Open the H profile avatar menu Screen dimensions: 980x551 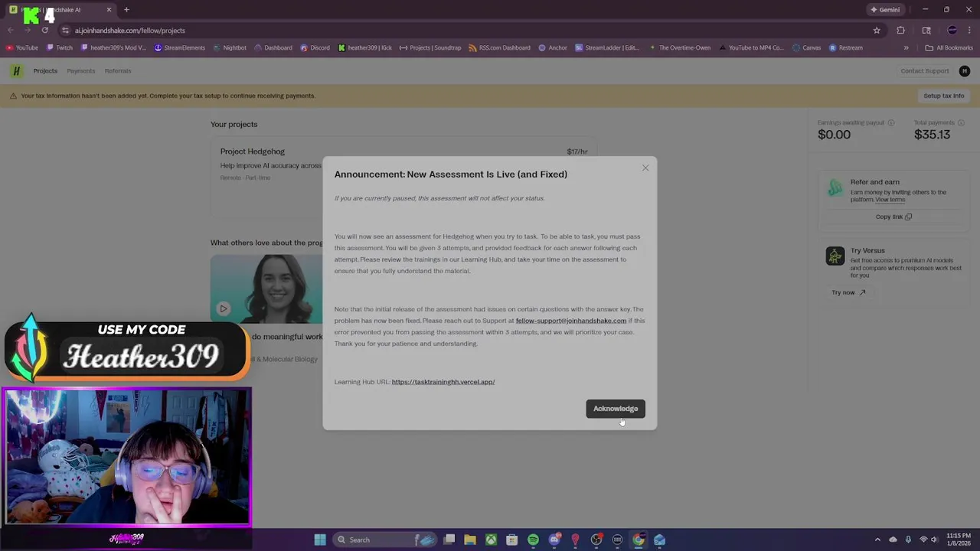tap(964, 71)
